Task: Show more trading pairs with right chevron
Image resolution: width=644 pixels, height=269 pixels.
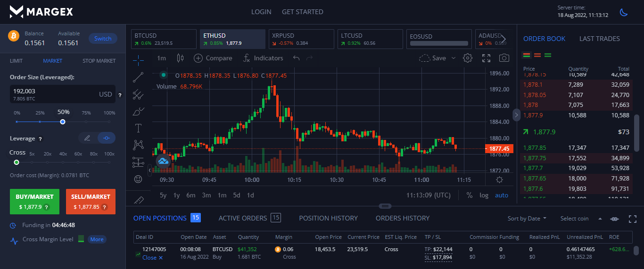Action: (x=504, y=39)
